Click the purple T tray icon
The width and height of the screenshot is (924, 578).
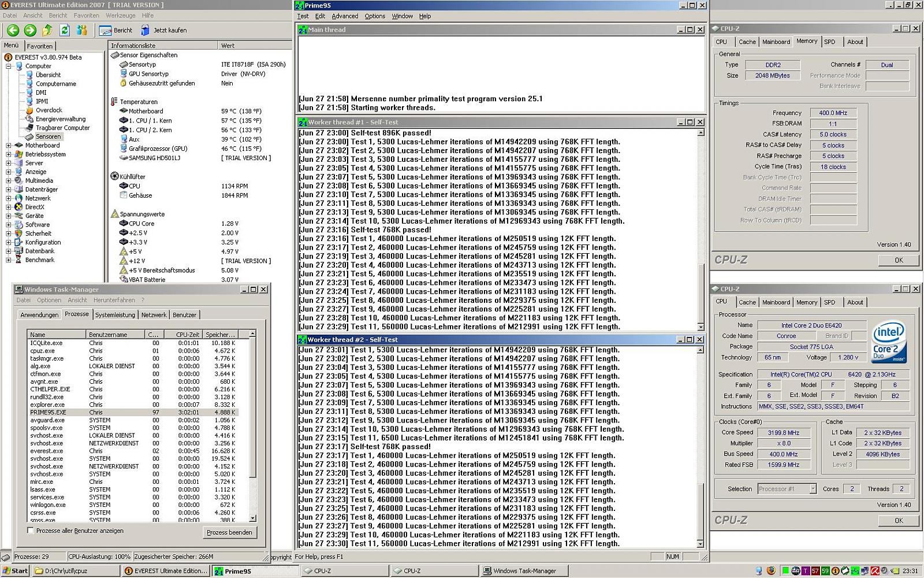click(806, 570)
